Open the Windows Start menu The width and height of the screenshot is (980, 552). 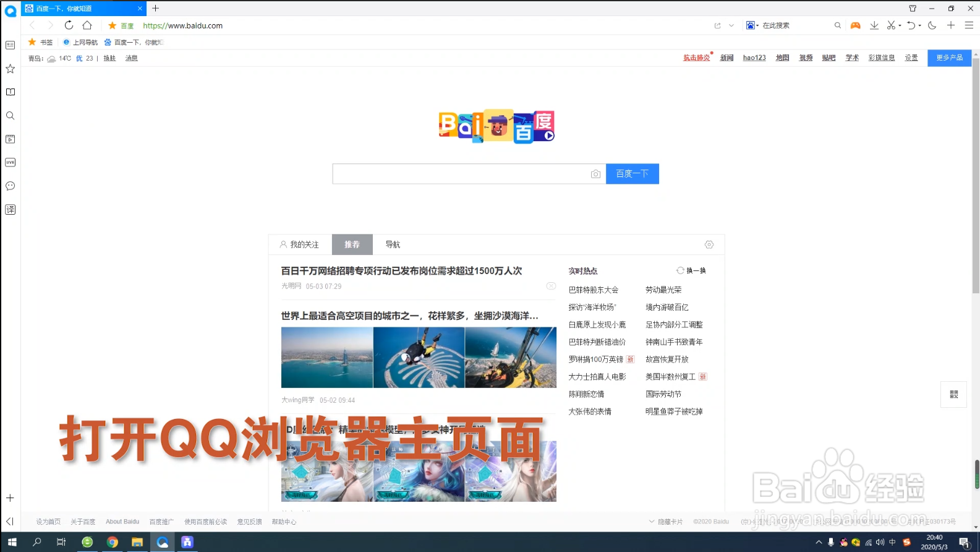[12, 542]
